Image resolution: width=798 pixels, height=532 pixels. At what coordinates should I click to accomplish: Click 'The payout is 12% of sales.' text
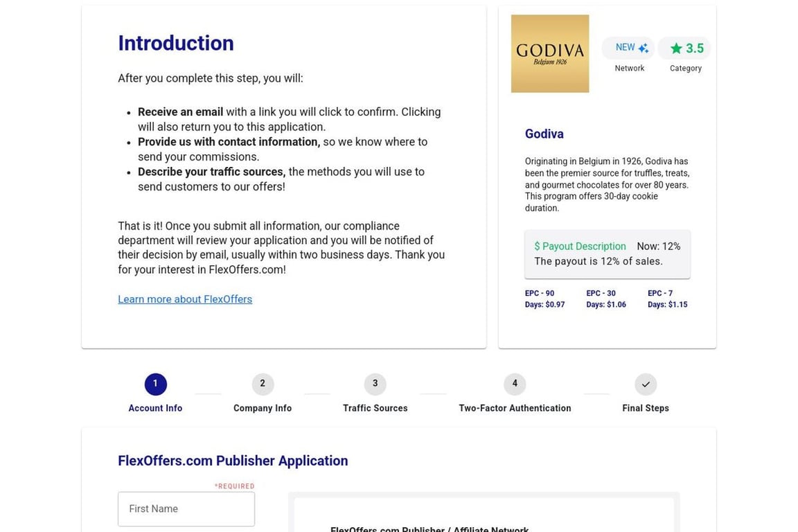point(598,261)
